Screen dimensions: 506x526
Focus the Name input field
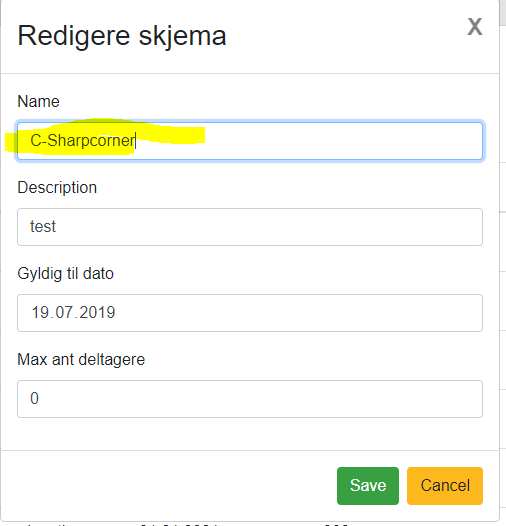point(250,141)
